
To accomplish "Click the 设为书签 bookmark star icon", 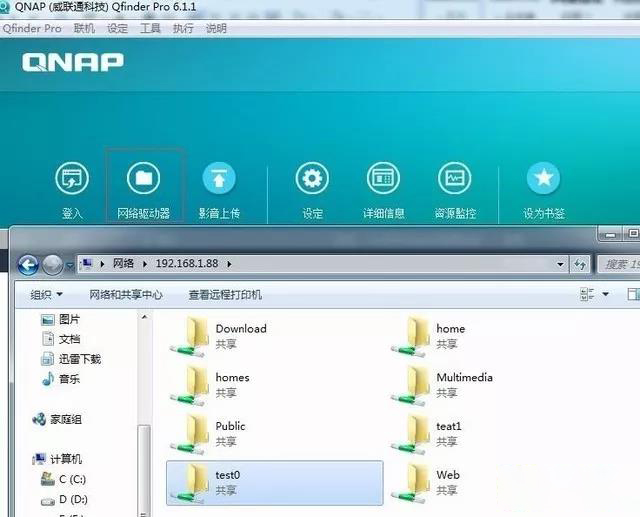I will tap(544, 178).
